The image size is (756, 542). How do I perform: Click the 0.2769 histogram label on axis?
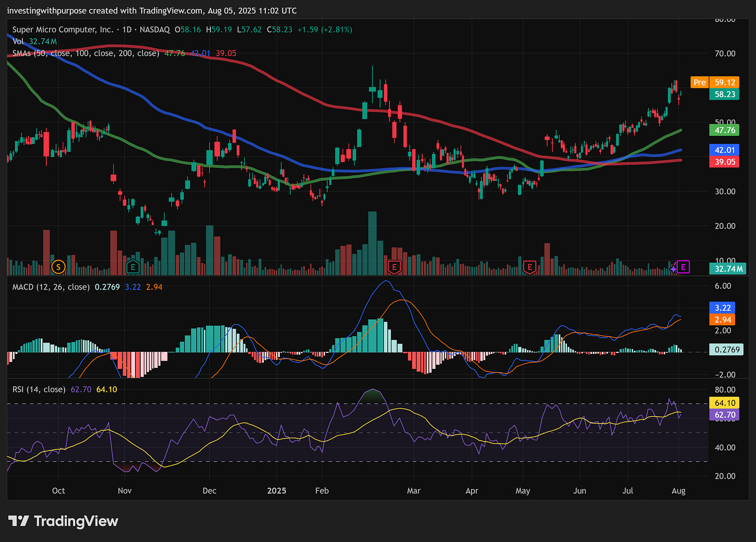coord(727,349)
